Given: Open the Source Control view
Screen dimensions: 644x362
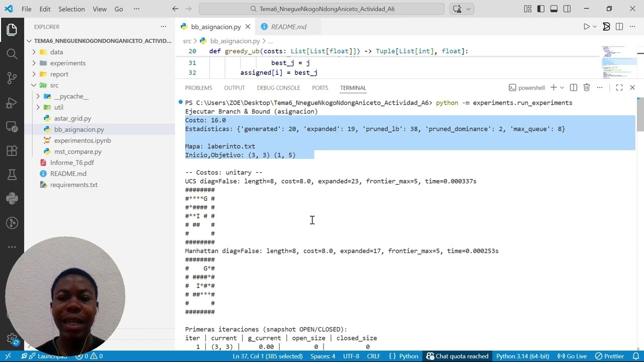Looking at the screenshot, I should pyautogui.click(x=12, y=78).
